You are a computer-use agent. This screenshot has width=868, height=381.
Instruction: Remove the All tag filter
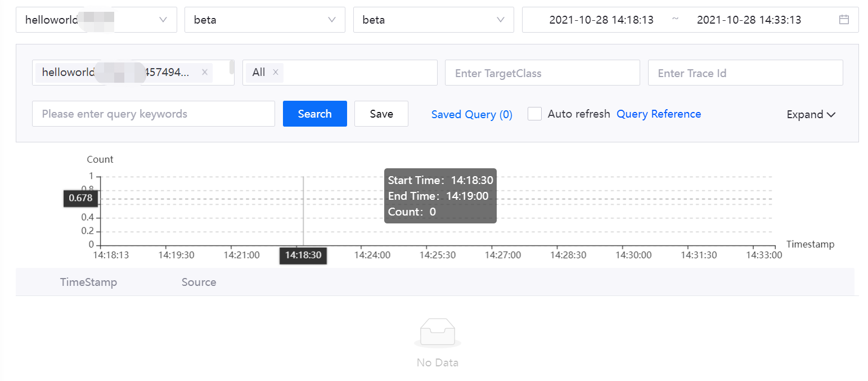(x=276, y=72)
